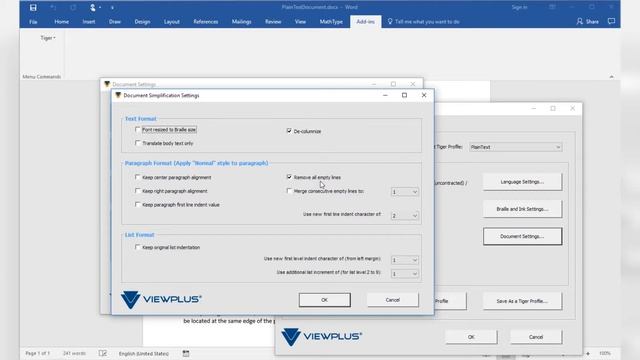Click the Language Settings button

[522, 182]
